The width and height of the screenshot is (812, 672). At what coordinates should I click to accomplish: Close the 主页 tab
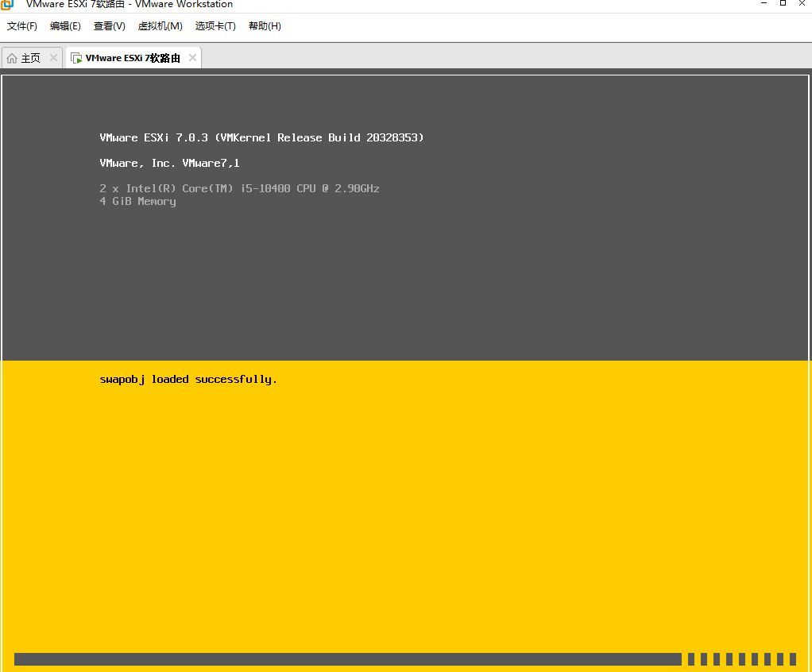coord(53,58)
